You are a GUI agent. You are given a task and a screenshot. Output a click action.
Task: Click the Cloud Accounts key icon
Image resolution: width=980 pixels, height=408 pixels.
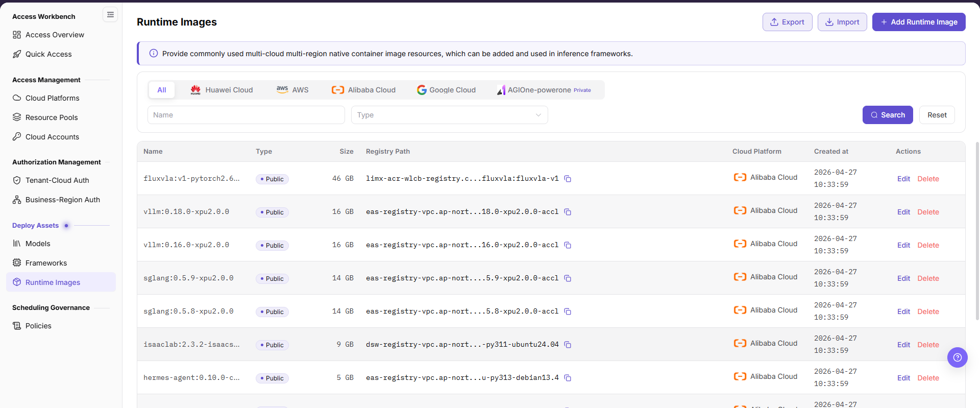[17, 137]
